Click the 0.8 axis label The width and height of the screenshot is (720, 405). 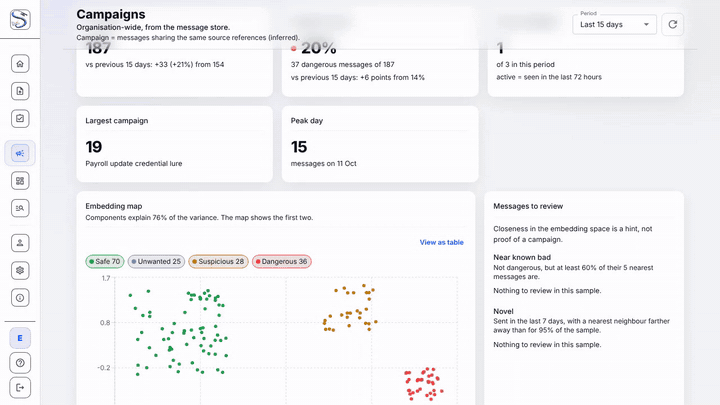coord(105,323)
